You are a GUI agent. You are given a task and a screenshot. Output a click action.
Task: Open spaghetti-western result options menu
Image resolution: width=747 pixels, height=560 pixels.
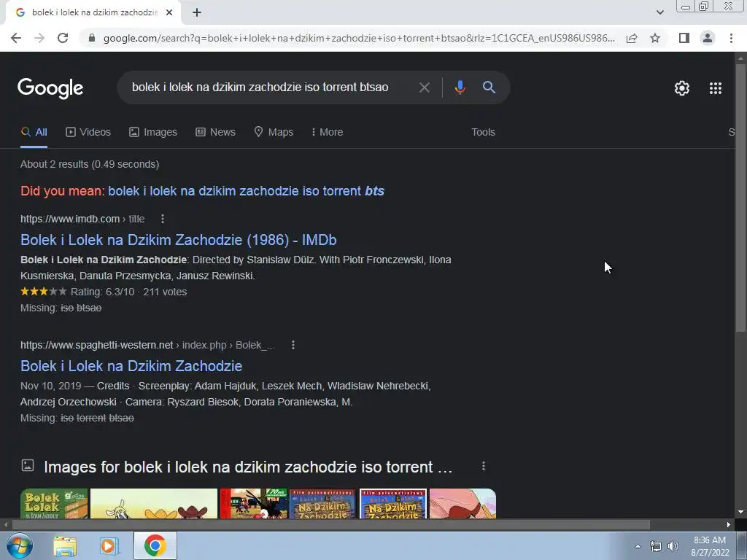pyautogui.click(x=293, y=345)
